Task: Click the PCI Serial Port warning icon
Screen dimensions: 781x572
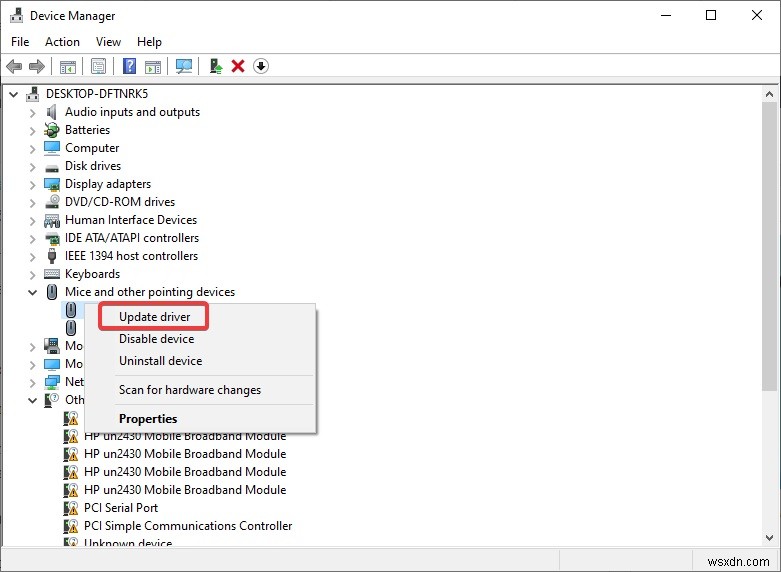Action: 71,508
